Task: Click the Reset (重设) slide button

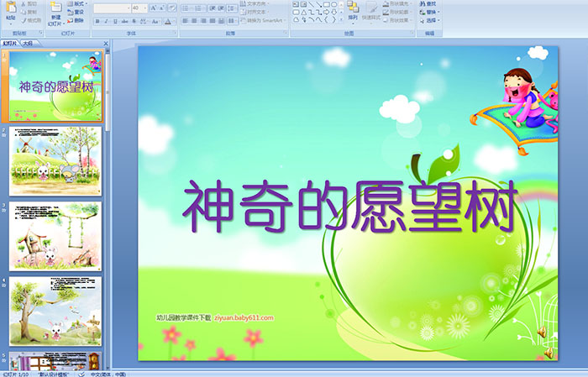Action: click(76, 12)
